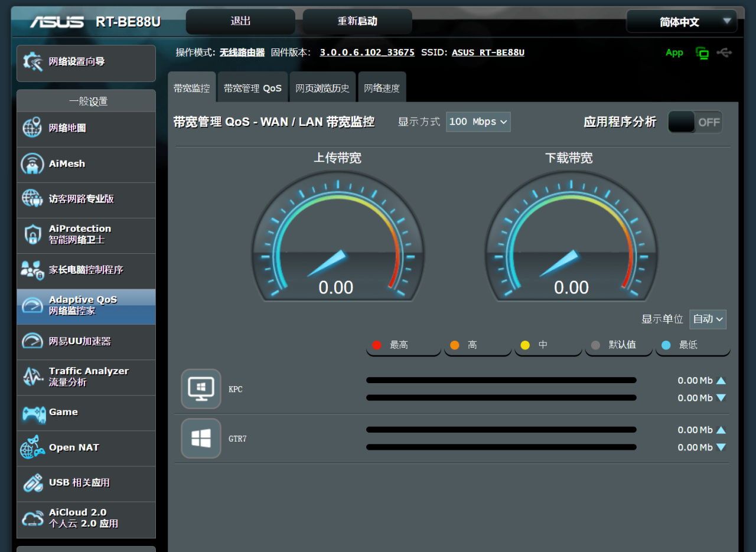Select Adaptive QoS in the sidebar
This screenshot has width=756, height=552.
point(86,306)
